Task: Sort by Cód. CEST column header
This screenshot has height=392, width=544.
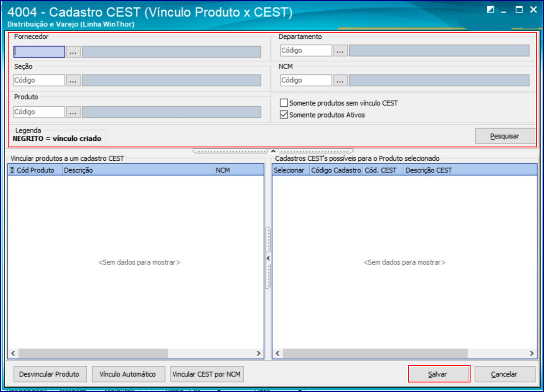Action: pyautogui.click(x=384, y=170)
